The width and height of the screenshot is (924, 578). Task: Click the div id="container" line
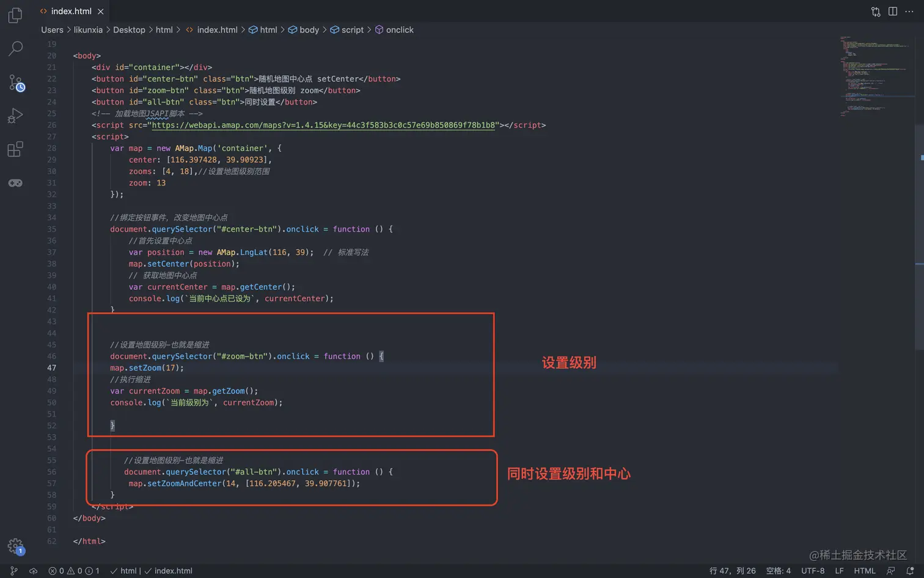[x=152, y=67]
